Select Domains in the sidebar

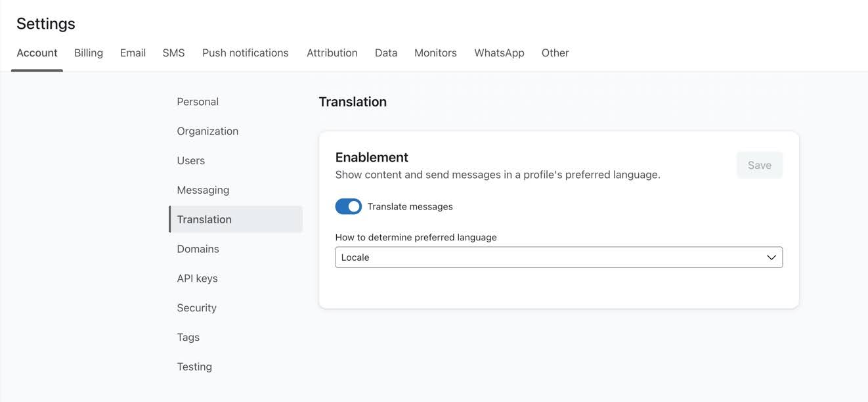coord(198,249)
